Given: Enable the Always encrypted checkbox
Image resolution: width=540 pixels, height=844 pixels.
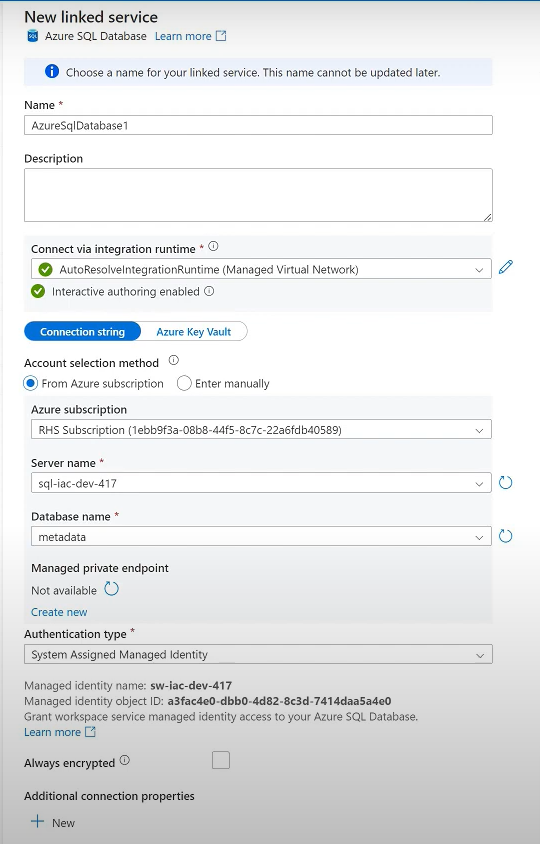Looking at the screenshot, I should pos(221,760).
